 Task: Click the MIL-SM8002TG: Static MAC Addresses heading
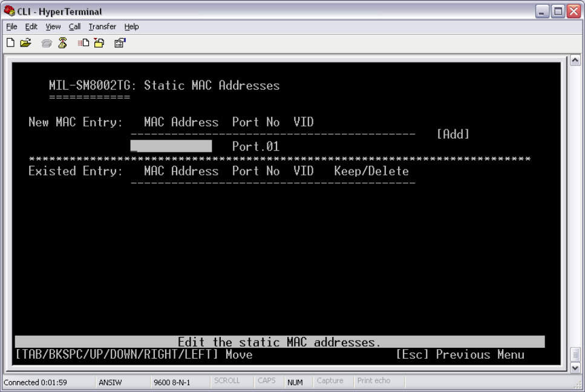[164, 85]
